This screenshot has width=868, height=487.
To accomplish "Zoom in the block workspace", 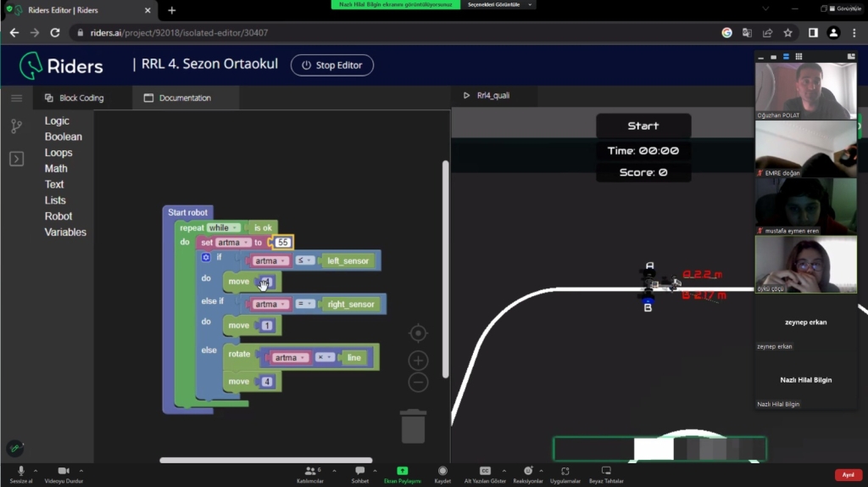I will (x=418, y=361).
